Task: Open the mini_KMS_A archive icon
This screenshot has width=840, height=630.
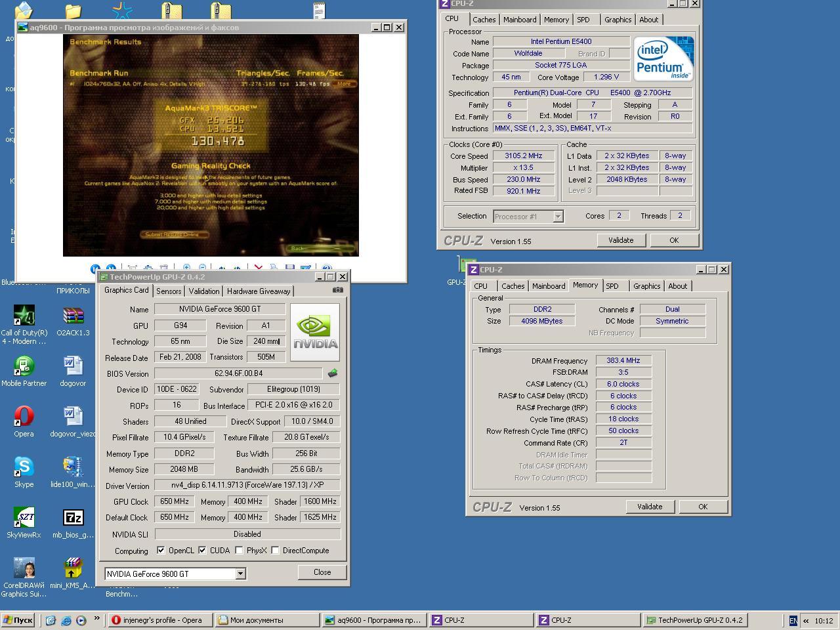Action: coord(73,573)
